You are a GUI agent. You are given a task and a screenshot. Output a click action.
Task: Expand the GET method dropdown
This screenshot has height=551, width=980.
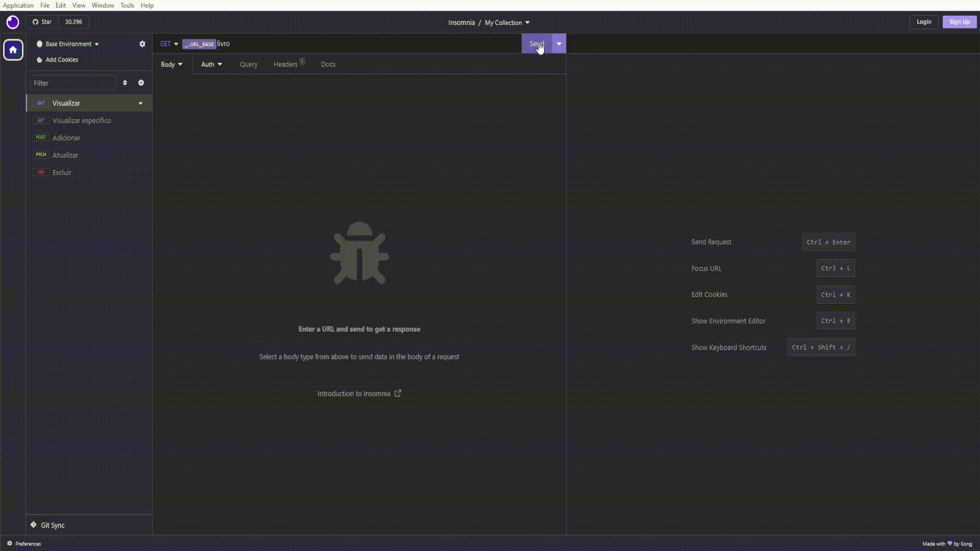tap(169, 44)
